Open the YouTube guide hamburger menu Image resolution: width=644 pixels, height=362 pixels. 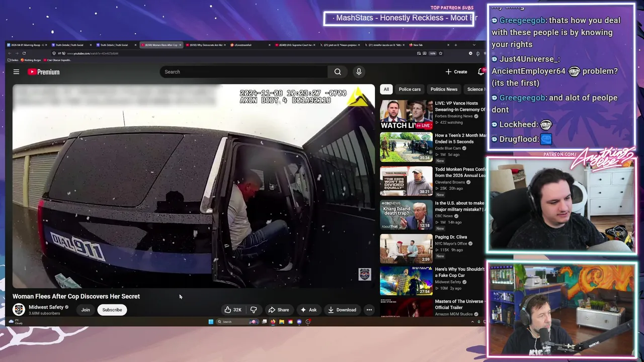(x=16, y=72)
